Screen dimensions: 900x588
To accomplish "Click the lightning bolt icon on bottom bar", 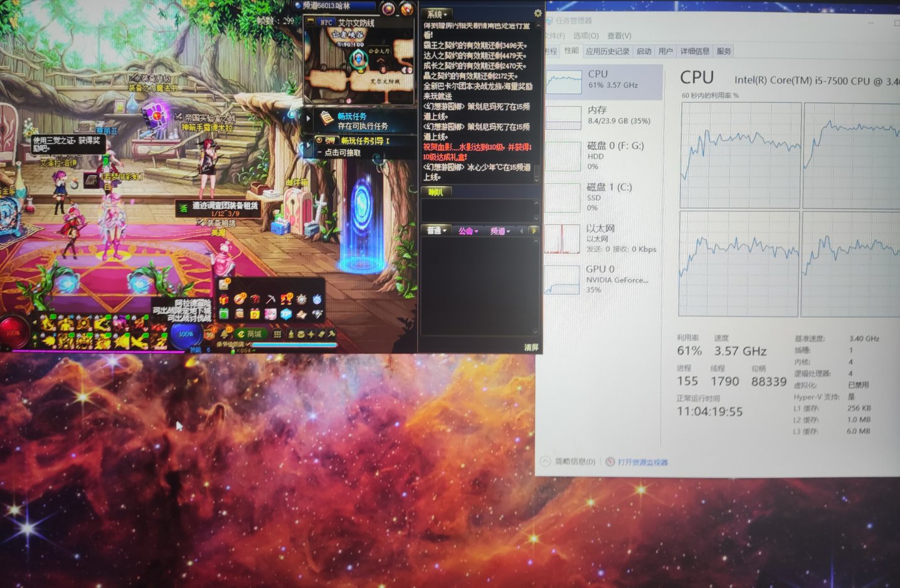I will point(311,334).
